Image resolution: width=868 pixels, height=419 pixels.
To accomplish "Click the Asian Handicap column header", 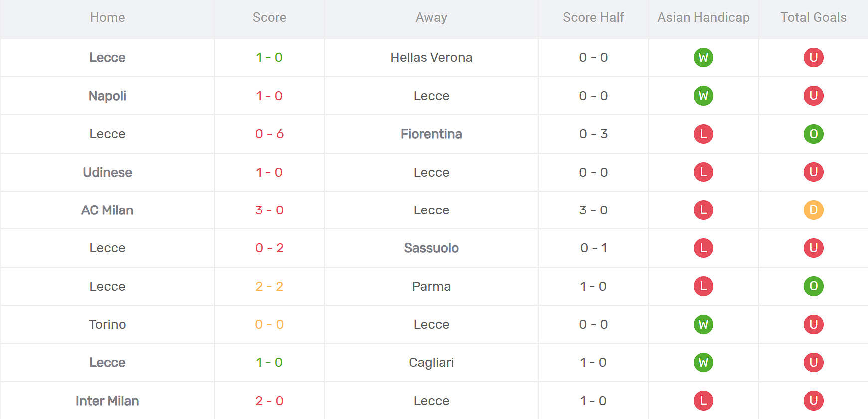I will point(703,17).
